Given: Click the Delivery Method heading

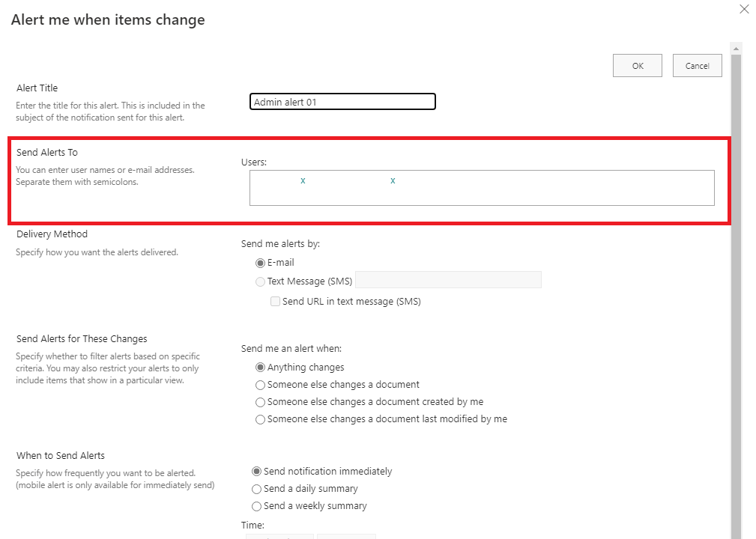Looking at the screenshot, I should (x=52, y=234).
